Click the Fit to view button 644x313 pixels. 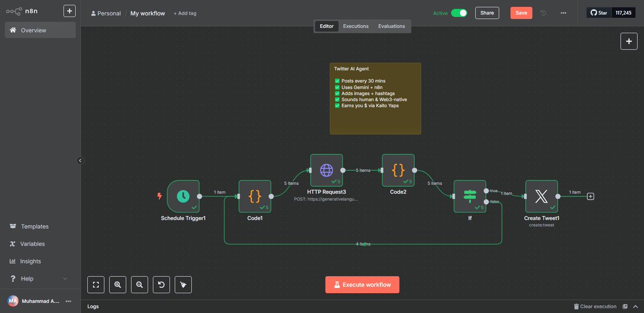click(96, 285)
